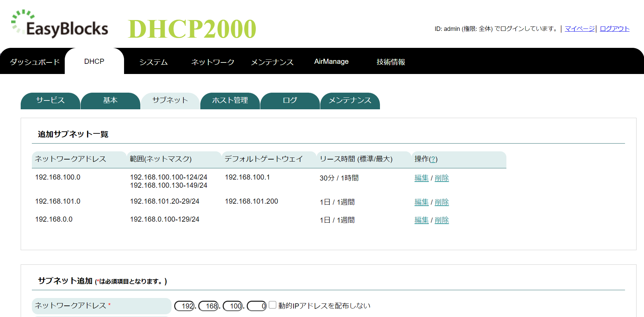Click the gateway 192.168.101.200

[251, 201]
